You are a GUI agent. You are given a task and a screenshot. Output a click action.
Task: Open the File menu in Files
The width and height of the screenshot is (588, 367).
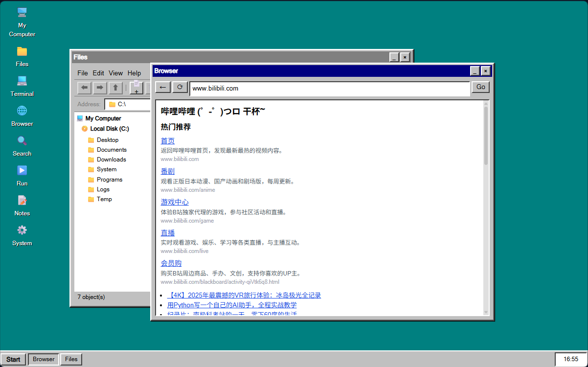click(83, 73)
